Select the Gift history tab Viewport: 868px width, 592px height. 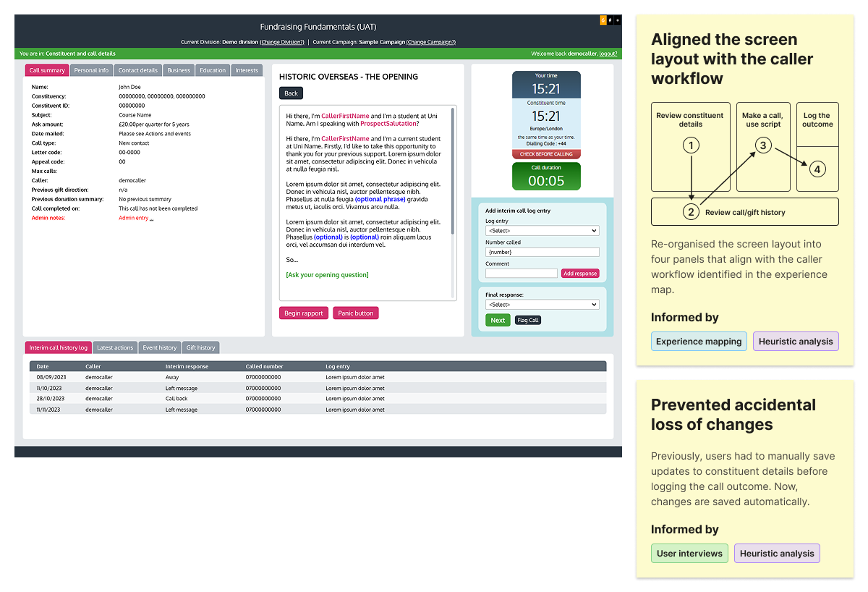201,348
